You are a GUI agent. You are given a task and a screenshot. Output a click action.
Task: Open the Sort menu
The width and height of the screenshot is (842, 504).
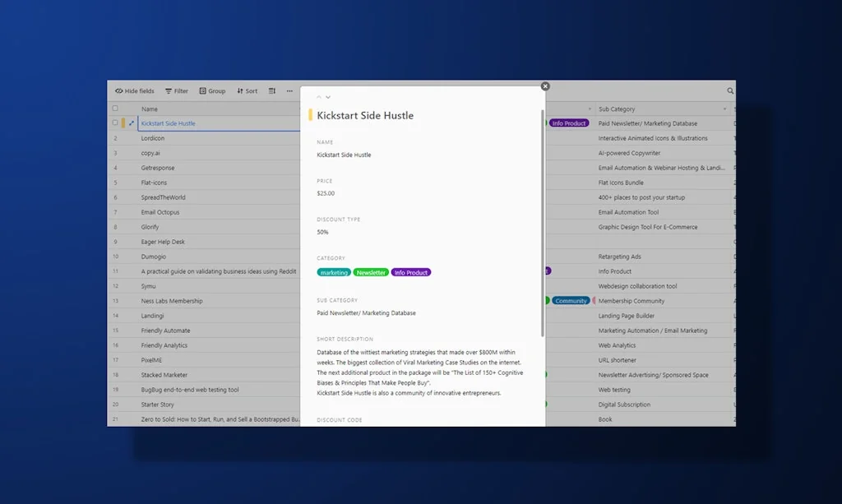pos(247,91)
